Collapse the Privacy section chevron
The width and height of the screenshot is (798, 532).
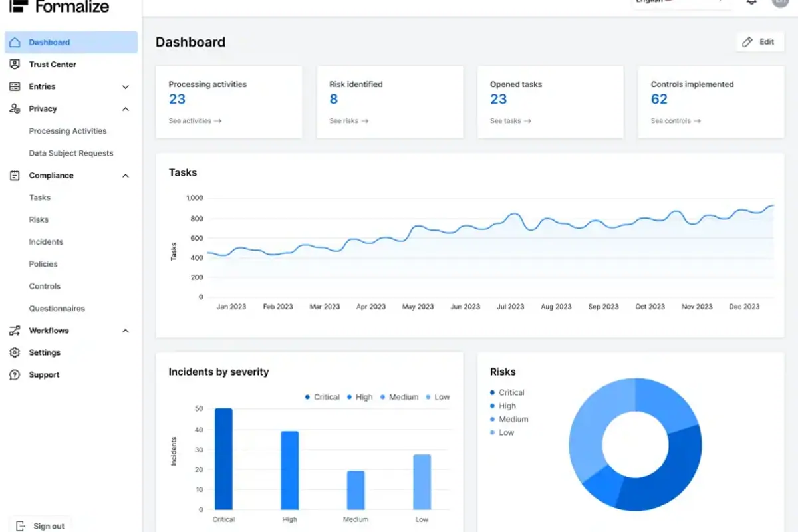coord(126,109)
